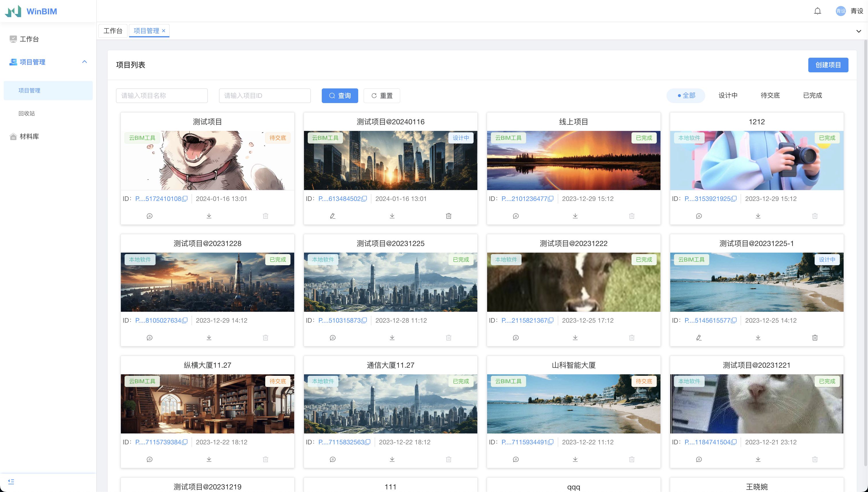The height and width of the screenshot is (492, 868).
Task: Open comments for 山科智能大厦
Action: coord(516,459)
